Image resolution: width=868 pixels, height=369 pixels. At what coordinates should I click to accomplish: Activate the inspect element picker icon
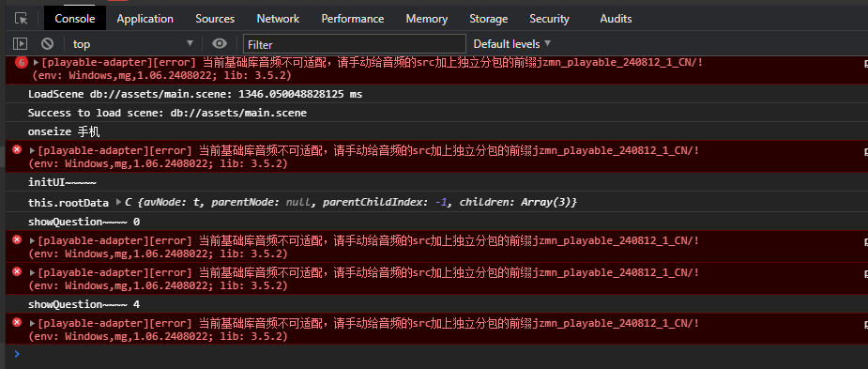21,19
